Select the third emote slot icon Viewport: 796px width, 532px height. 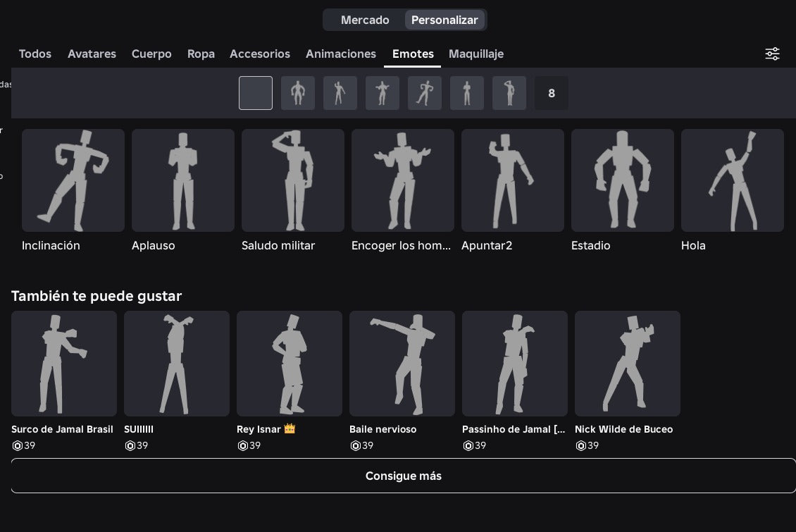click(340, 93)
